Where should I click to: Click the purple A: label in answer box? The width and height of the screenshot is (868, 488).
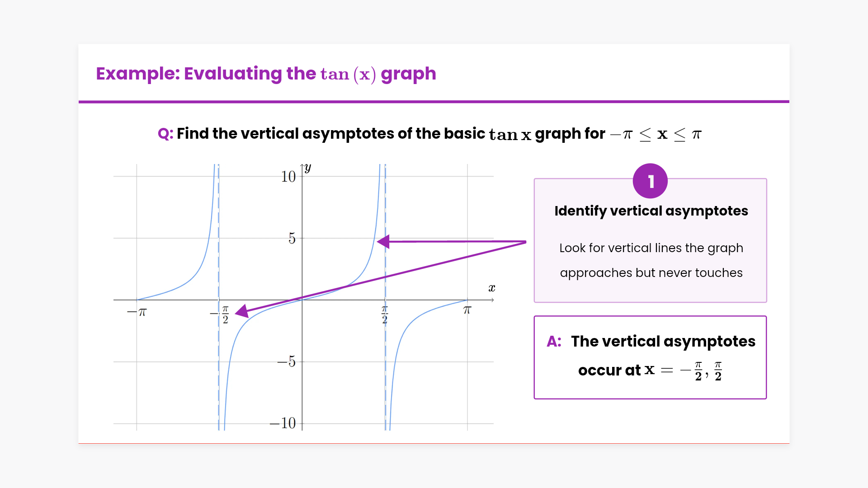click(x=554, y=342)
